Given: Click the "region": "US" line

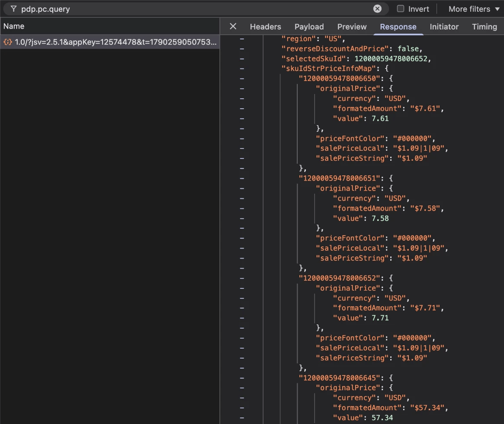Looking at the screenshot, I should coord(313,39).
